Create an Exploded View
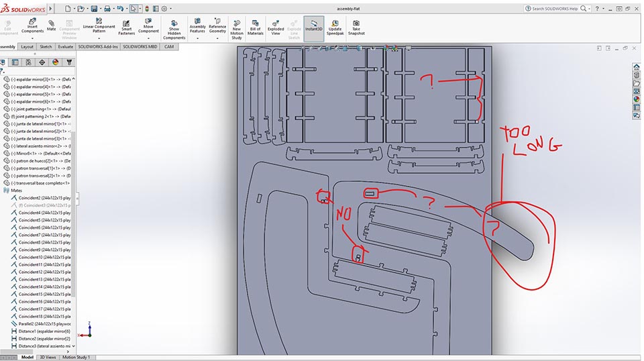The height and width of the screenshot is (361, 644). point(276,28)
